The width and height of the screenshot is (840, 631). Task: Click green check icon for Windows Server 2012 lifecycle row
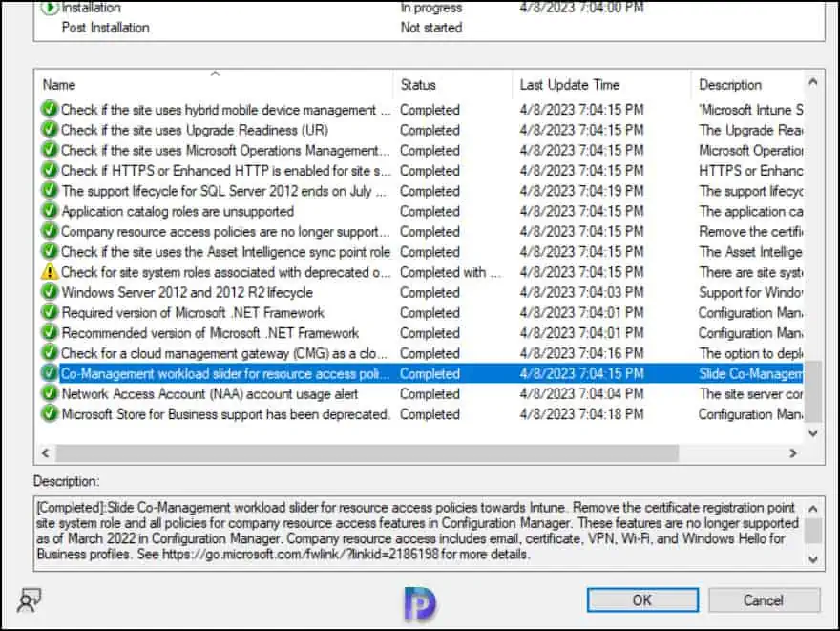50,292
